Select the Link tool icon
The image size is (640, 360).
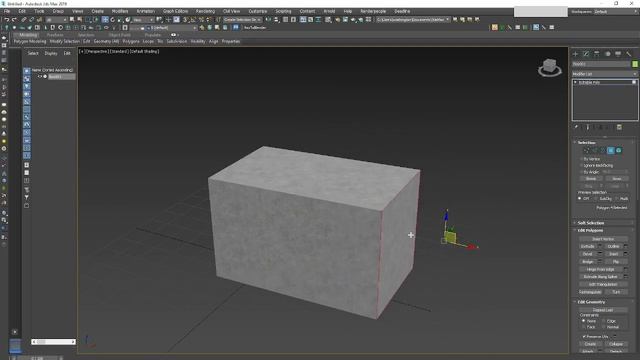click(x=24, y=20)
